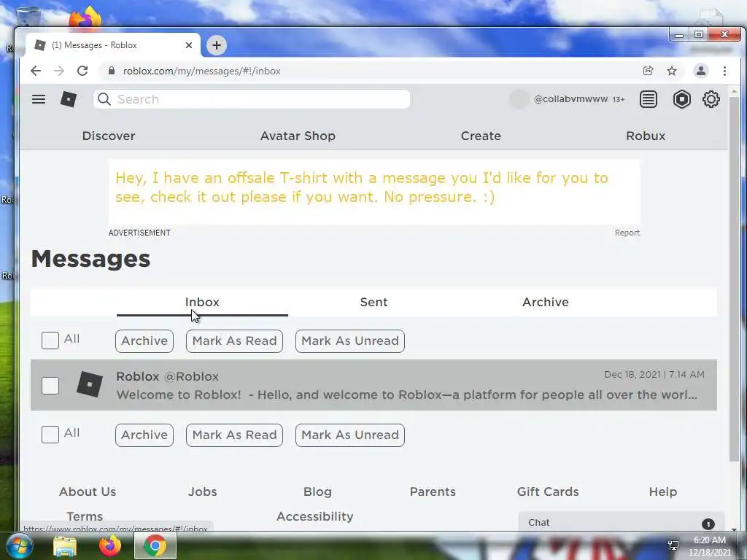Open a new browser tab
The image size is (747, 560).
pos(216,45)
